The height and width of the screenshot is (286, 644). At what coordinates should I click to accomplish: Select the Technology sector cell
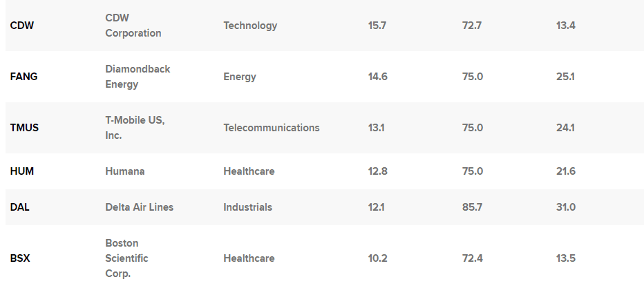click(250, 26)
